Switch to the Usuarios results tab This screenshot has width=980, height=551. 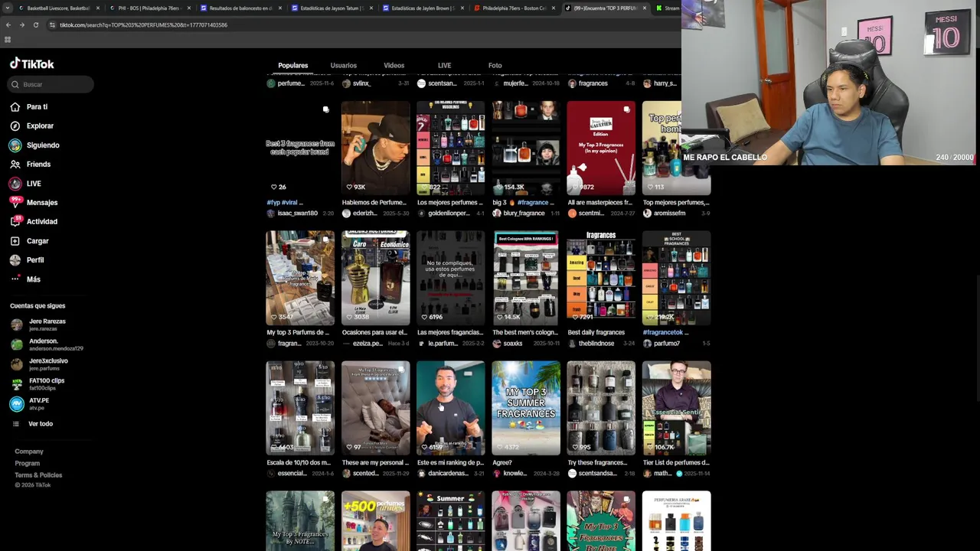[344, 66]
